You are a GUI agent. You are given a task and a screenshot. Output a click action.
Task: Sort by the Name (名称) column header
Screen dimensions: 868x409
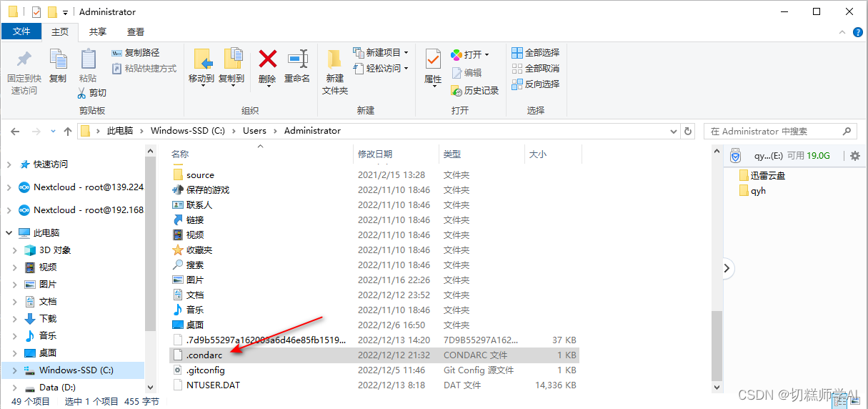[180, 154]
